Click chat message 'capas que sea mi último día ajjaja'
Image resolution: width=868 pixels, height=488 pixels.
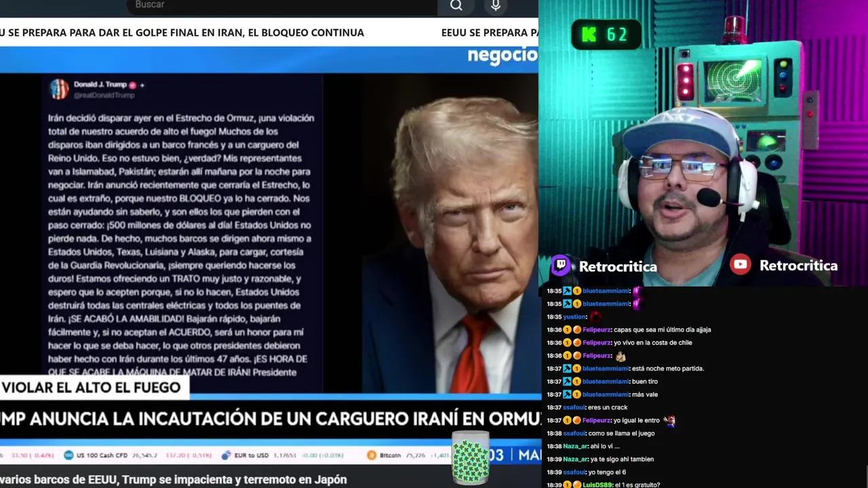pos(662,329)
